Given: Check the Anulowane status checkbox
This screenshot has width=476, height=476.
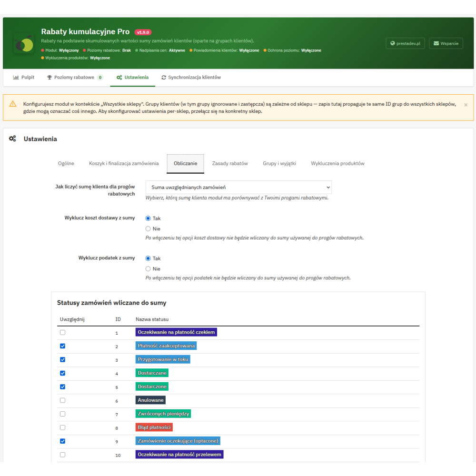Looking at the screenshot, I should point(62,400).
